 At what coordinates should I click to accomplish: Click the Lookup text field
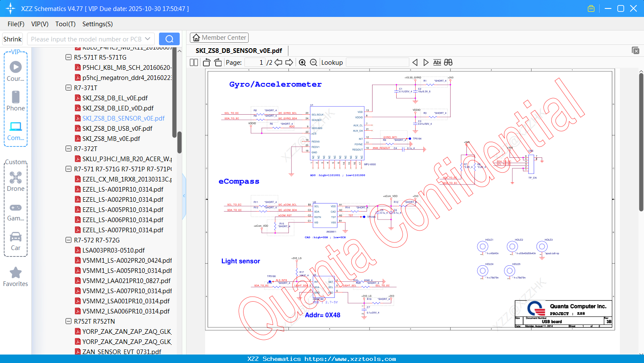378,63
